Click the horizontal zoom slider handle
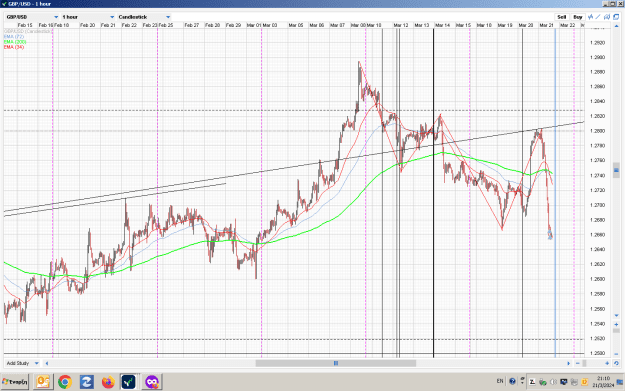The image size is (625, 391). point(584,363)
